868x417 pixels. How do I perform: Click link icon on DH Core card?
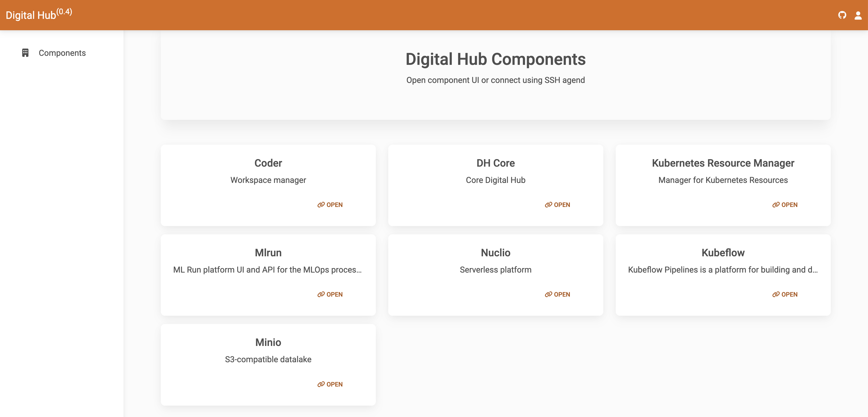548,205
